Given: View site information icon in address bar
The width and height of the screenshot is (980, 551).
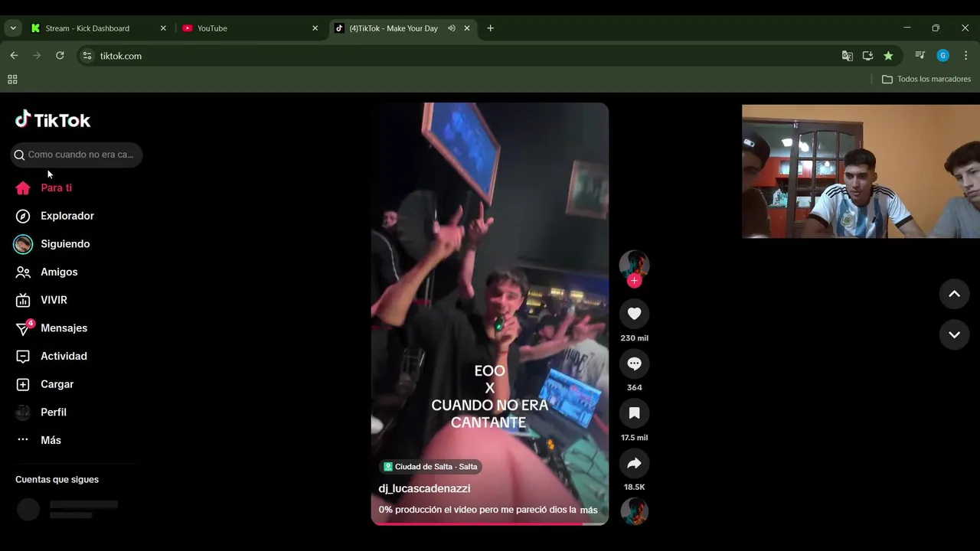Looking at the screenshot, I should [x=87, y=56].
